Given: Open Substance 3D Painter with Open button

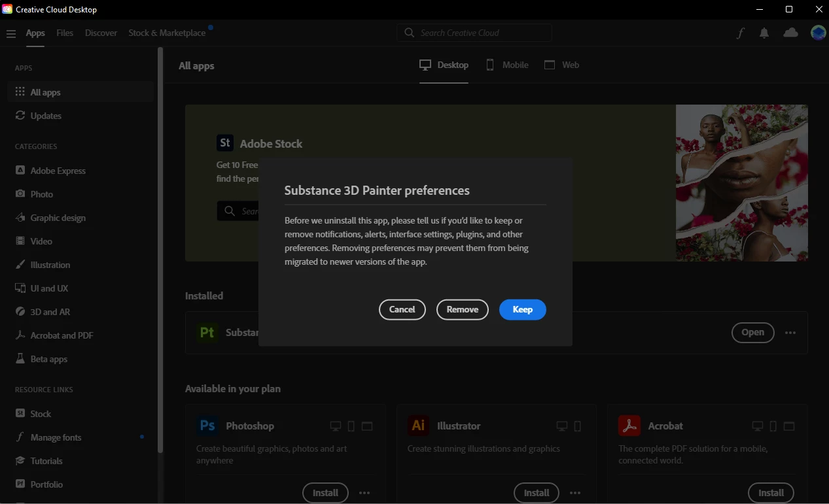Looking at the screenshot, I should (x=752, y=333).
